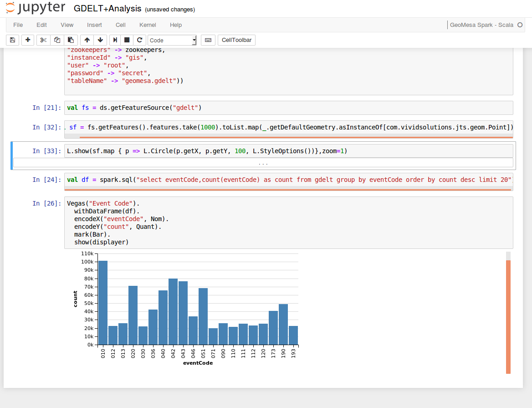Click the Jupyter logo to go home
Viewport: 532px width, 408px height.
point(35,8)
